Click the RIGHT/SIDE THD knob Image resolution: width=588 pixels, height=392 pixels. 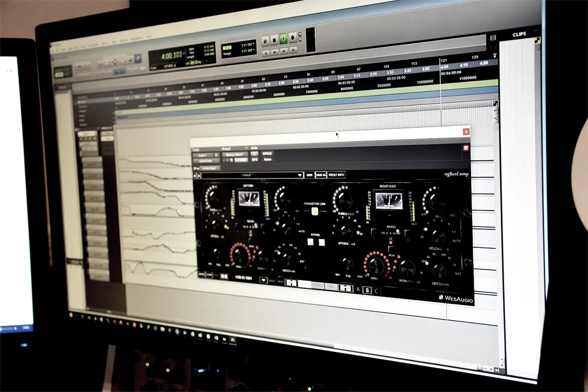click(347, 264)
